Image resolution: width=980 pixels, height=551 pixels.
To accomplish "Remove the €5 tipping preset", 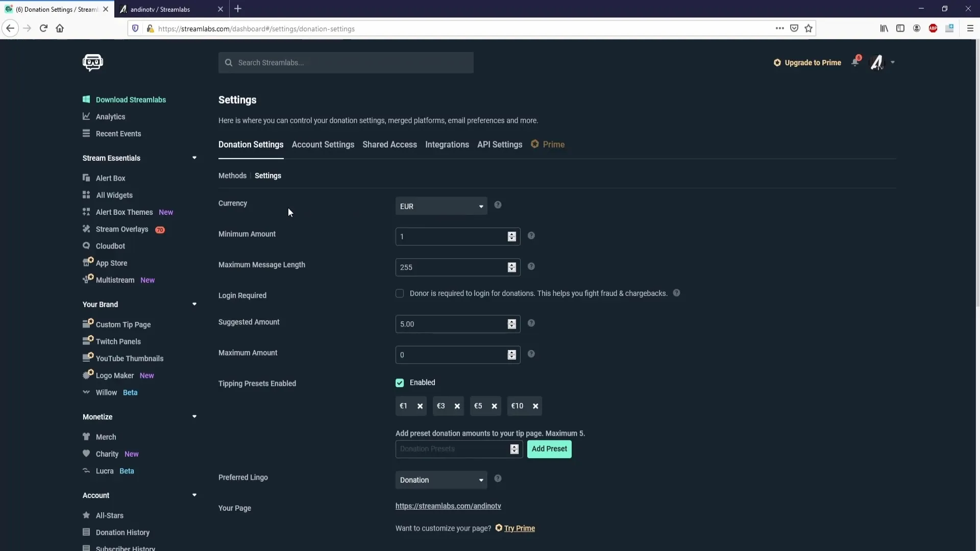I will click(494, 406).
